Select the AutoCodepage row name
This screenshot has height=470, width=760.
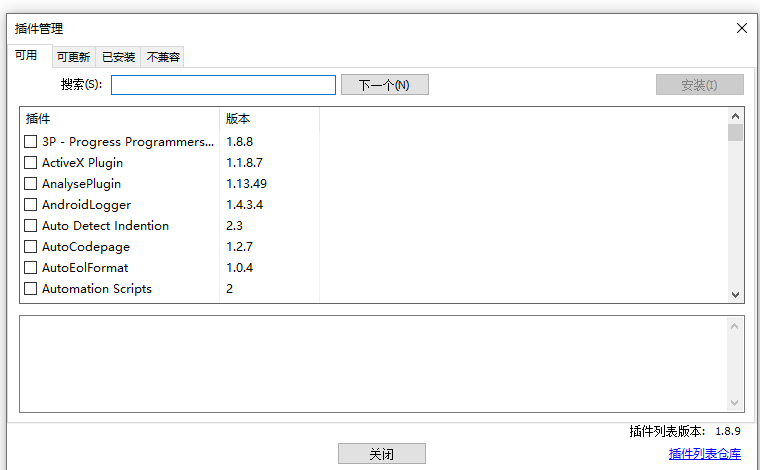[86, 247]
